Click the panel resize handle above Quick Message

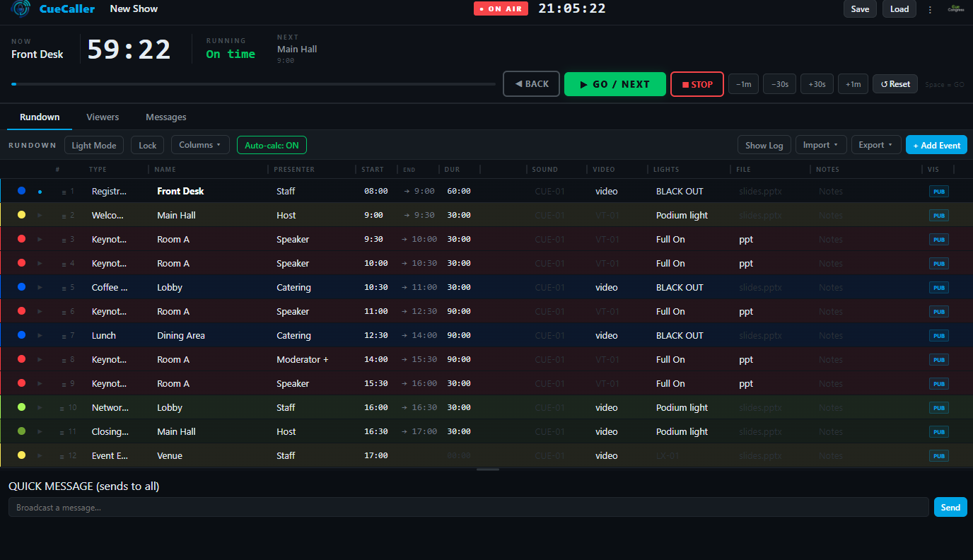(x=488, y=469)
